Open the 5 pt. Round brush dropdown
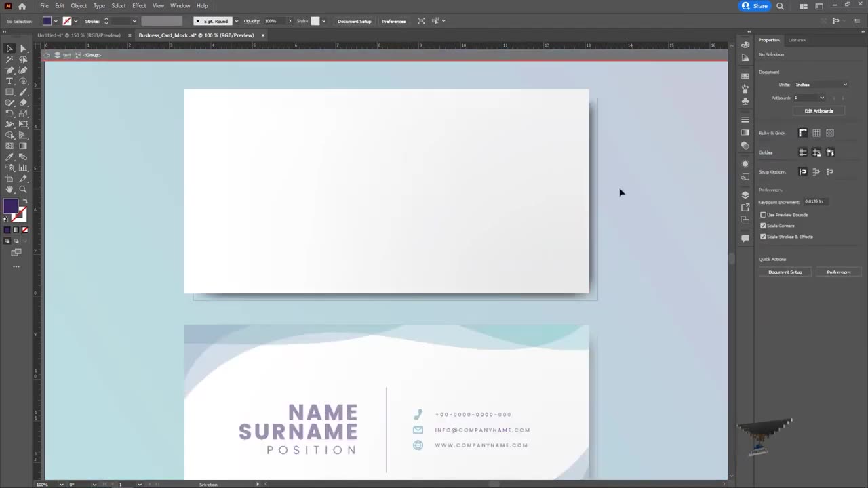 pyautogui.click(x=236, y=21)
